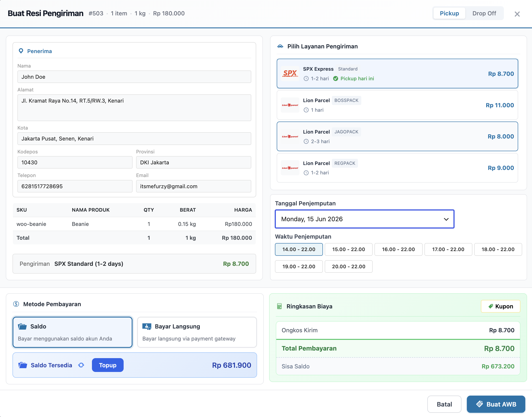This screenshot has height=417, width=532.
Task: Open the Tanggal Penjemputan date dropdown
Action: (x=364, y=219)
